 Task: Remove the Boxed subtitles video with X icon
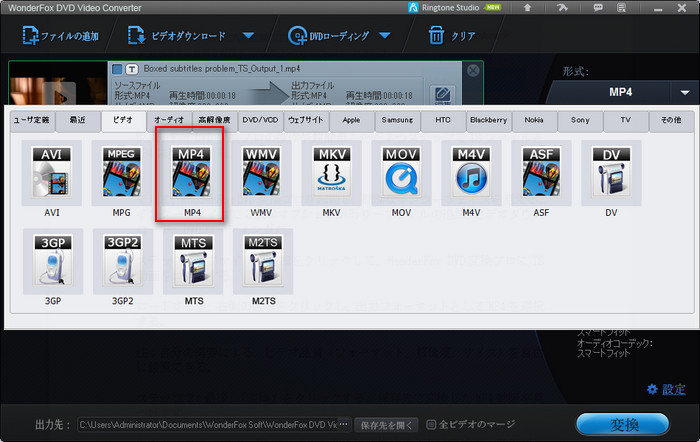click(473, 71)
